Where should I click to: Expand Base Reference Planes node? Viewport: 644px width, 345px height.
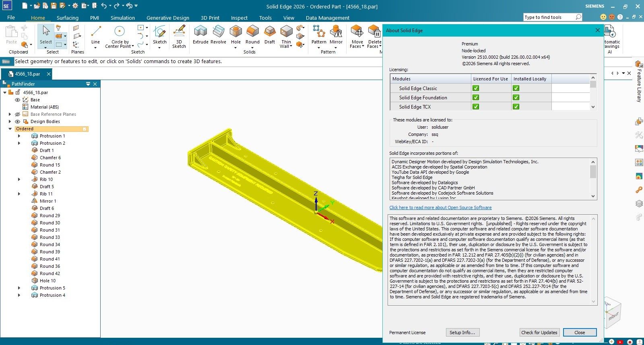click(x=10, y=114)
